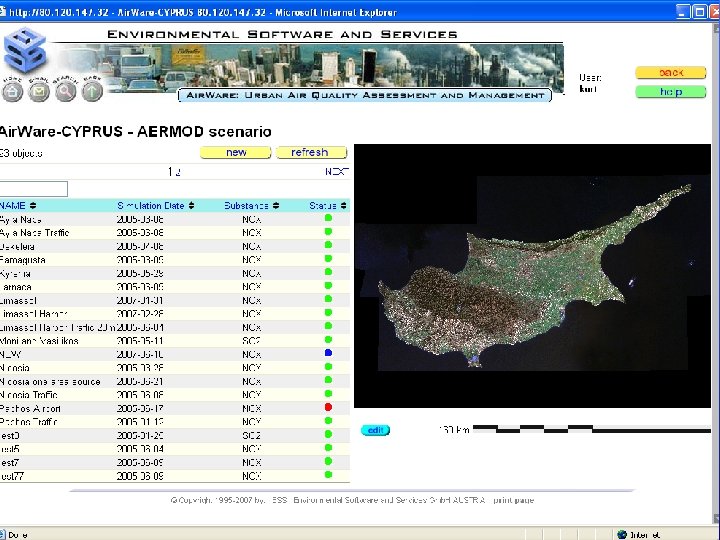This screenshot has height=540, width=720.
Task: Click green status dot for Famagusta
Action: click(x=328, y=259)
